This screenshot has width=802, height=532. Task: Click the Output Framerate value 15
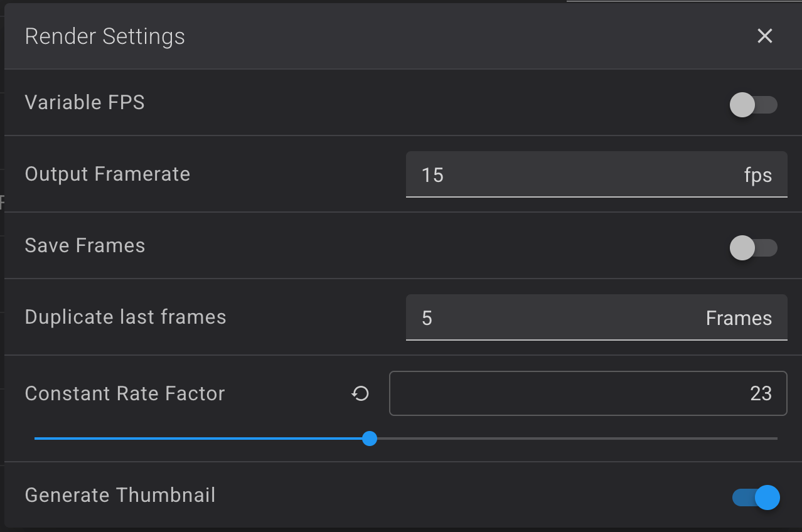tap(433, 175)
